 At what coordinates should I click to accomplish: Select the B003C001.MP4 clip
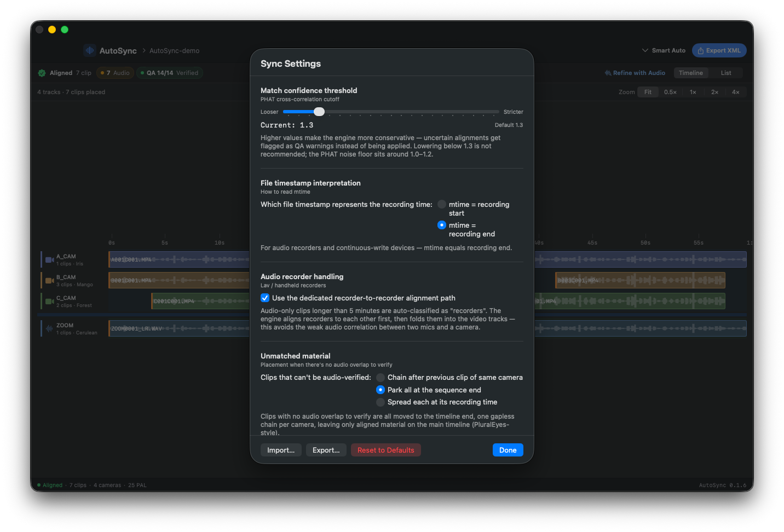pyautogui.click(x=640, y=280)
